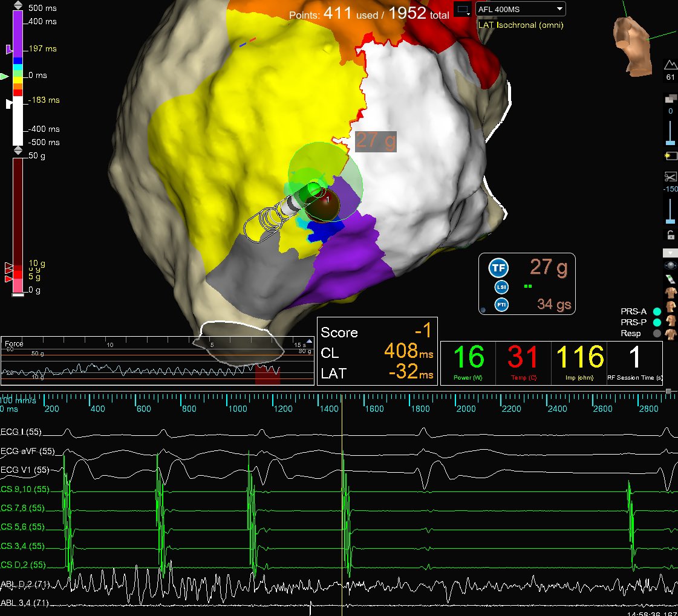Toggle the Resp status indicator
Image resolution: width=678 pixels, height=616 pixels.
point(657,333)
